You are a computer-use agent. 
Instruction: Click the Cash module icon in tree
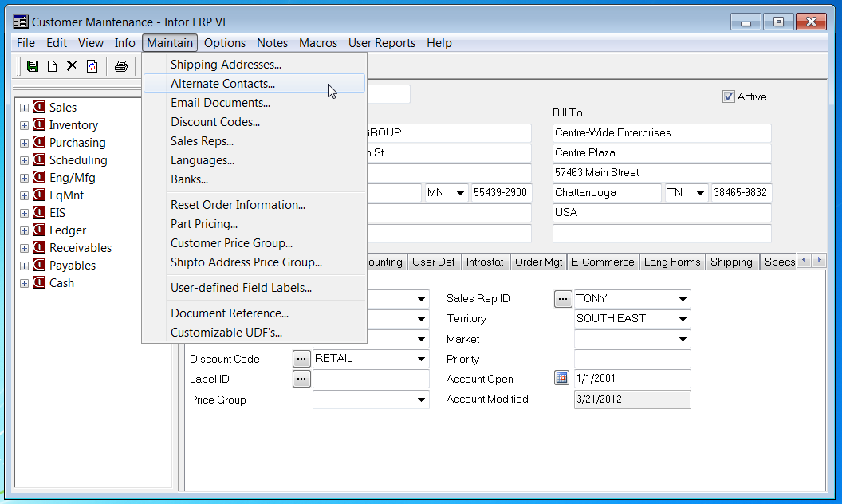click(x=38, y=282)
